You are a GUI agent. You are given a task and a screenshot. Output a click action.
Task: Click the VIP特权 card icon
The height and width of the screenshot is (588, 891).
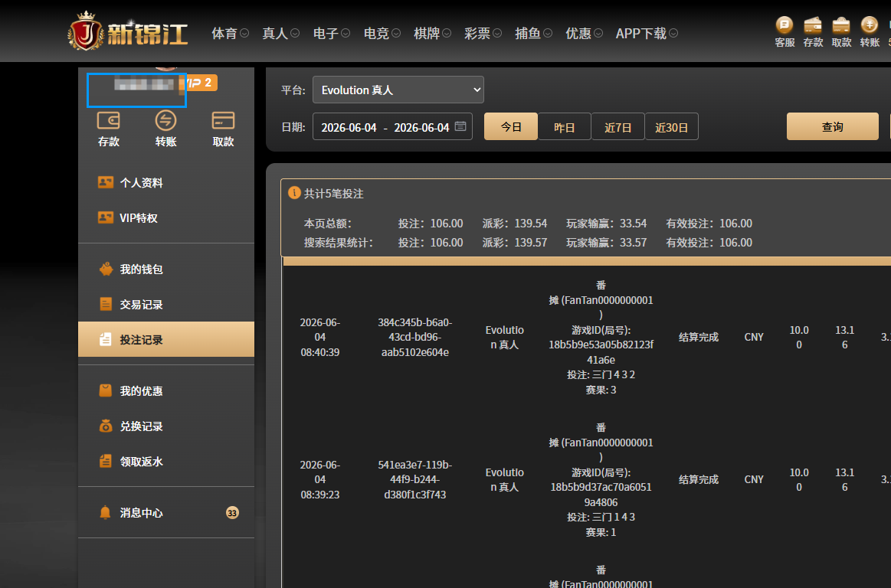point(106,217)
